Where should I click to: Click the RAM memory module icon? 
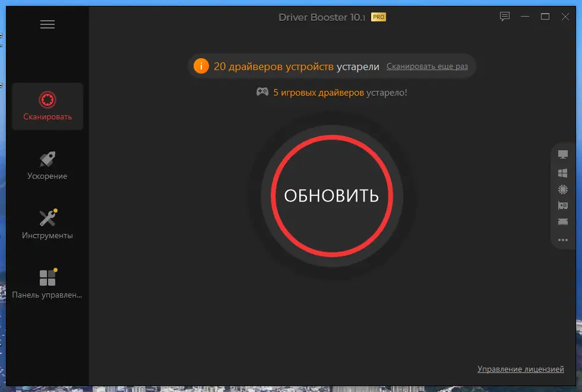[x=562, y=222]
